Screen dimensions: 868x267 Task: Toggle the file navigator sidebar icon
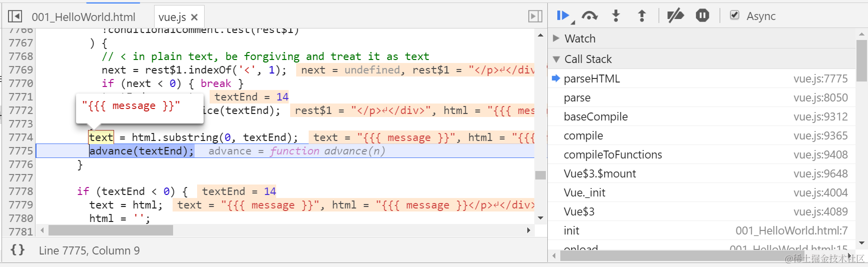[x=15, y=16]
